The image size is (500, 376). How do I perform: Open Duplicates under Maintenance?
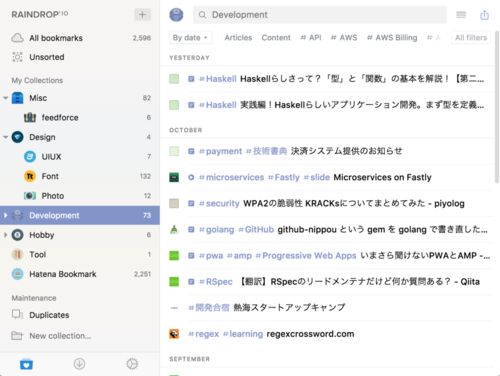[80, 315]
